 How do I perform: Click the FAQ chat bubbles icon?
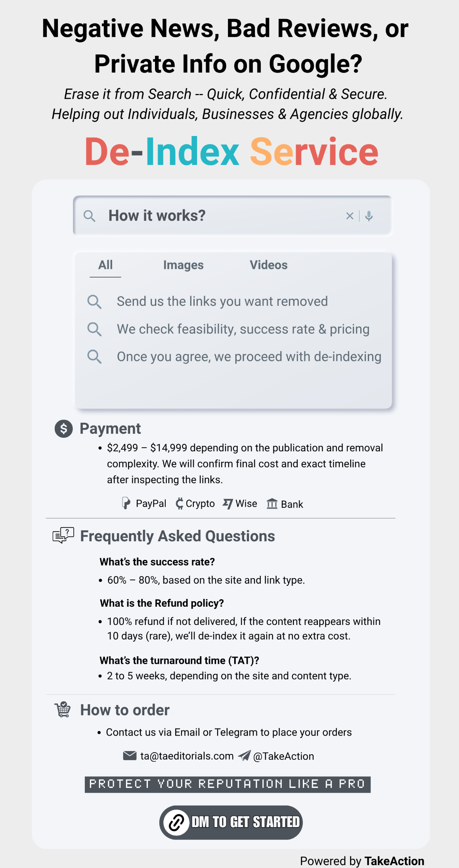pyautogui.click(x=63, y=535)
